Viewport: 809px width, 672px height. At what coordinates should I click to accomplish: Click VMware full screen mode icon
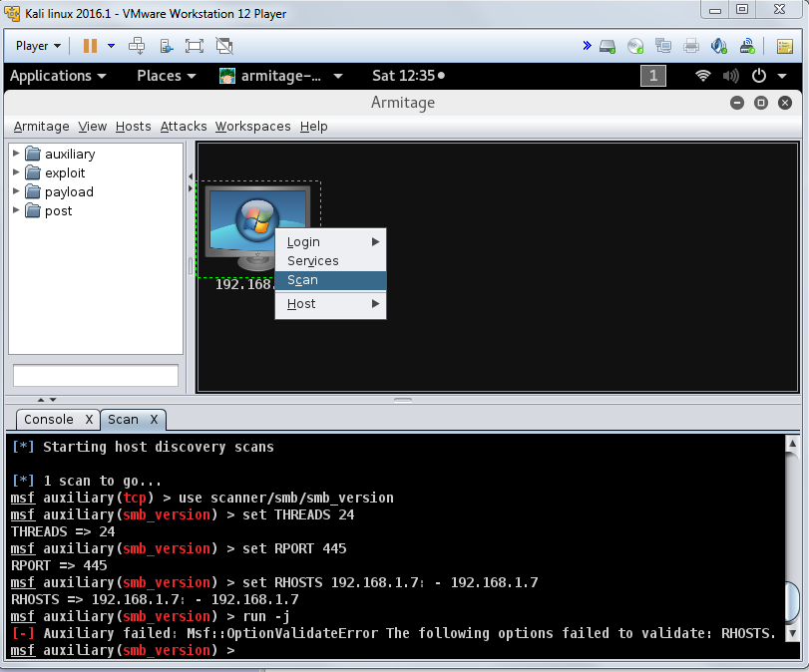tap(195, 46)
